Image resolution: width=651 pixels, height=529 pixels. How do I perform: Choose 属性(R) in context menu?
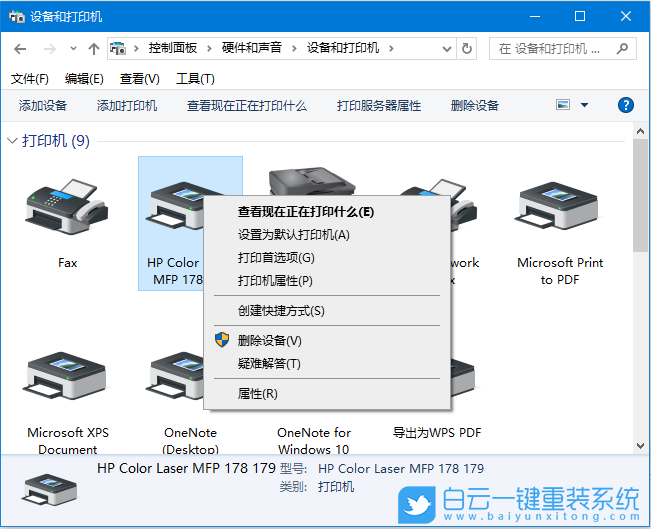(326, 394)
